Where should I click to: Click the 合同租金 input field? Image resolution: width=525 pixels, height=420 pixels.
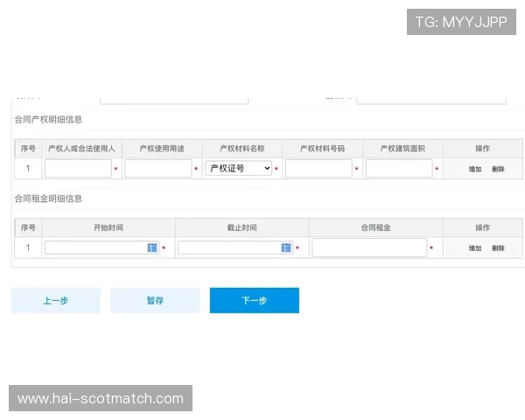click(369, 248)
